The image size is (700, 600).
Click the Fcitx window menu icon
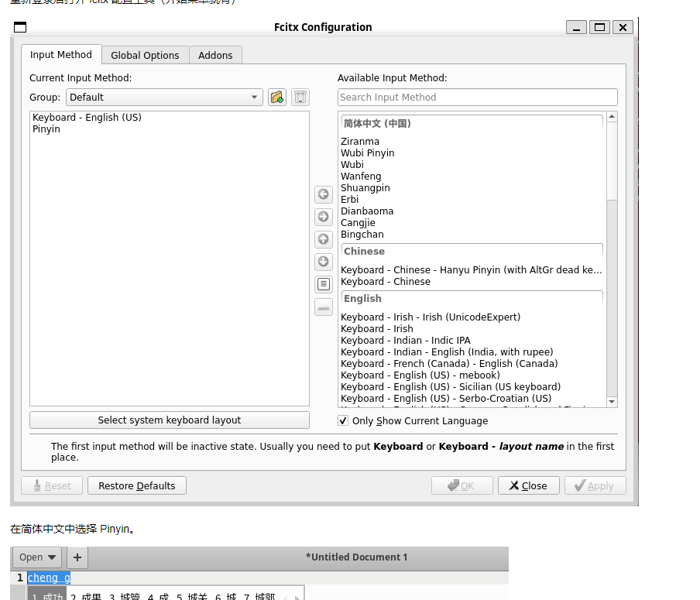pos(20,27)
